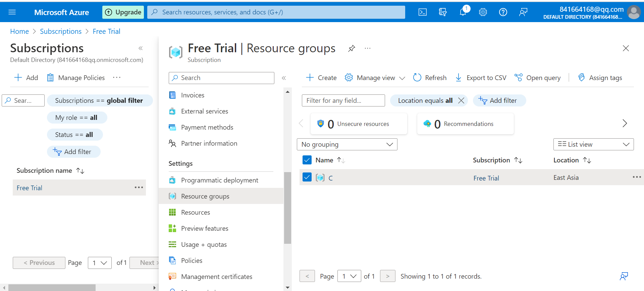Click Assign tags
The image size is (644, 291).
coord(600,78)
